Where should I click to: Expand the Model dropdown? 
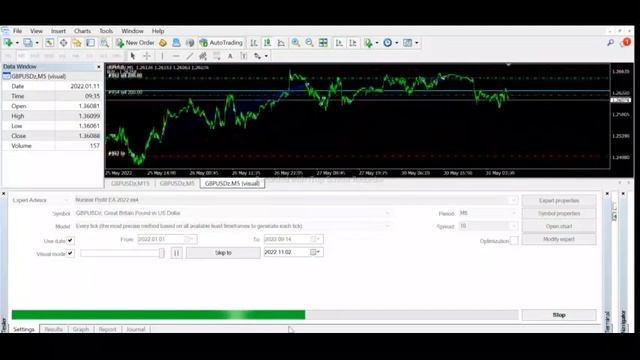coord(387,226)
